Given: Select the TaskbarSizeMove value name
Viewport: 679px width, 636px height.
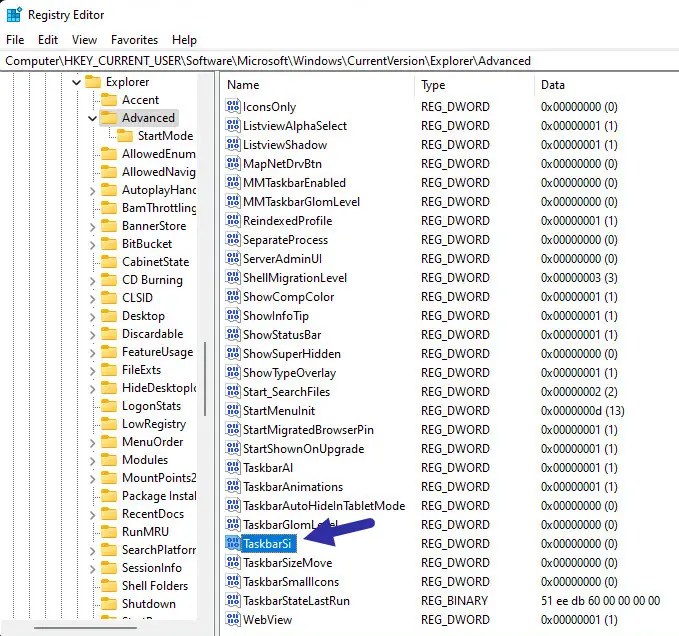Looking at the screenshot, I should point(288,563).
